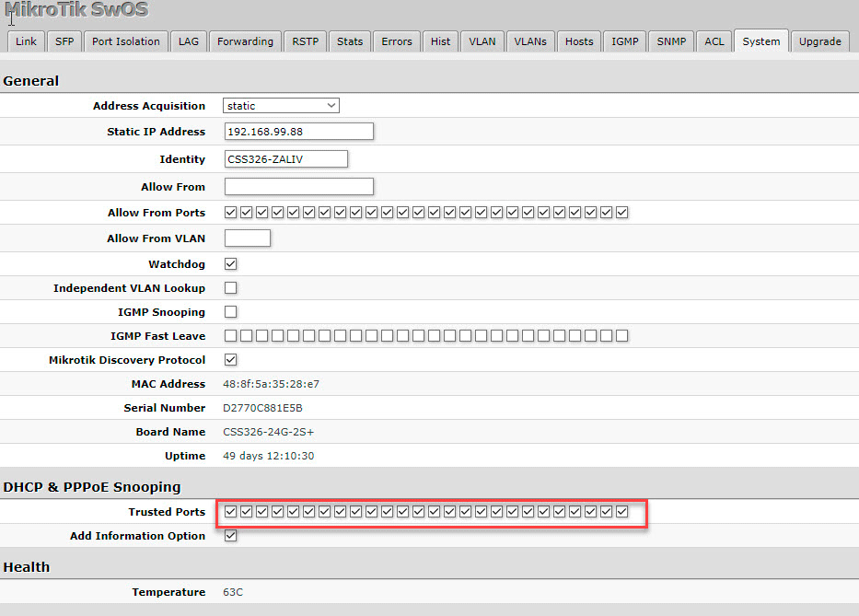Turn on IGMP Snooping checkbox

[231, 312]
